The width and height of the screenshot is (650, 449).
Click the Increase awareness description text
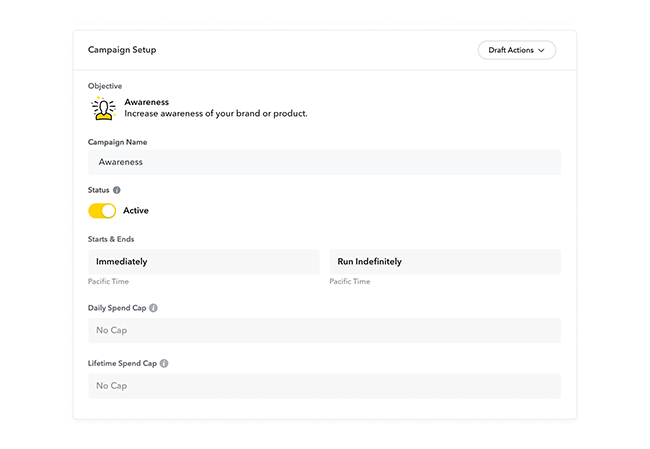216,114
